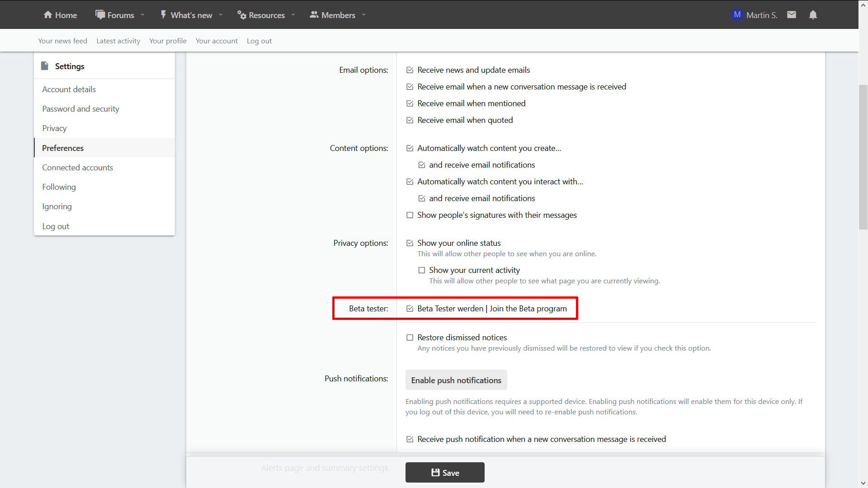Uncheck Beta Tester werden checkbox

point(410,309)
